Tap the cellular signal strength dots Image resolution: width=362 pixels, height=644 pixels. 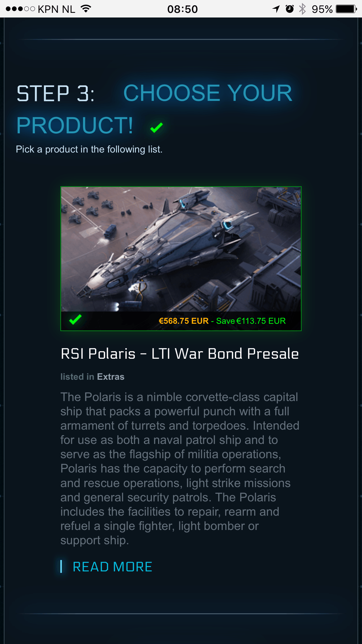[20, 9]
